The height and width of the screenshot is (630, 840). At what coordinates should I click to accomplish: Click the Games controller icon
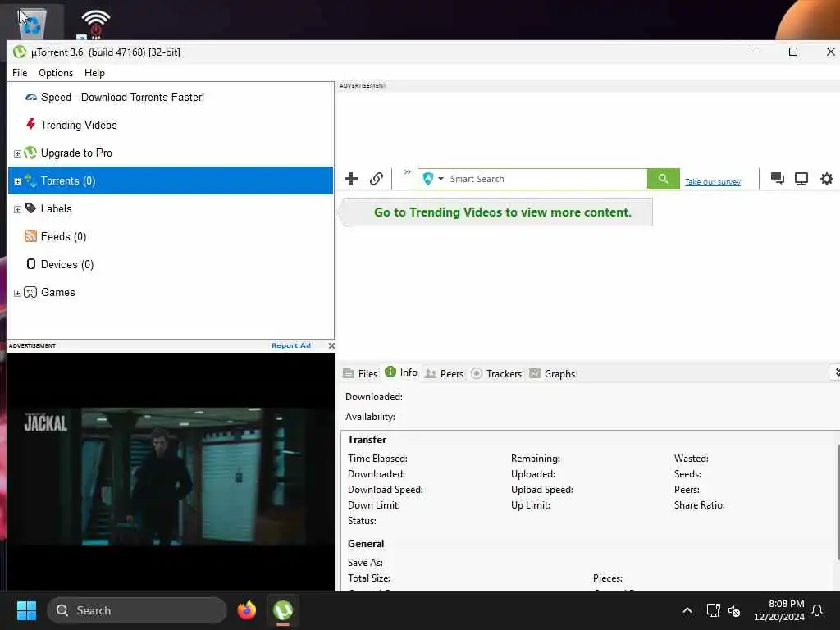30,292
